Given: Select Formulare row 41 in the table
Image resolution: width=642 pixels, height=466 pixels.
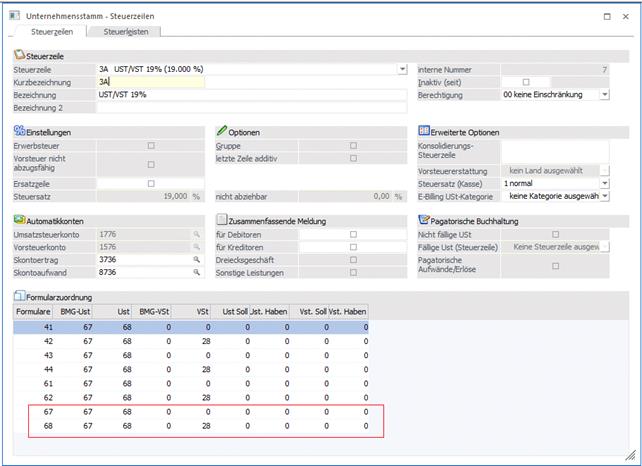Looking at the screenshot, I should pos(46,327).
